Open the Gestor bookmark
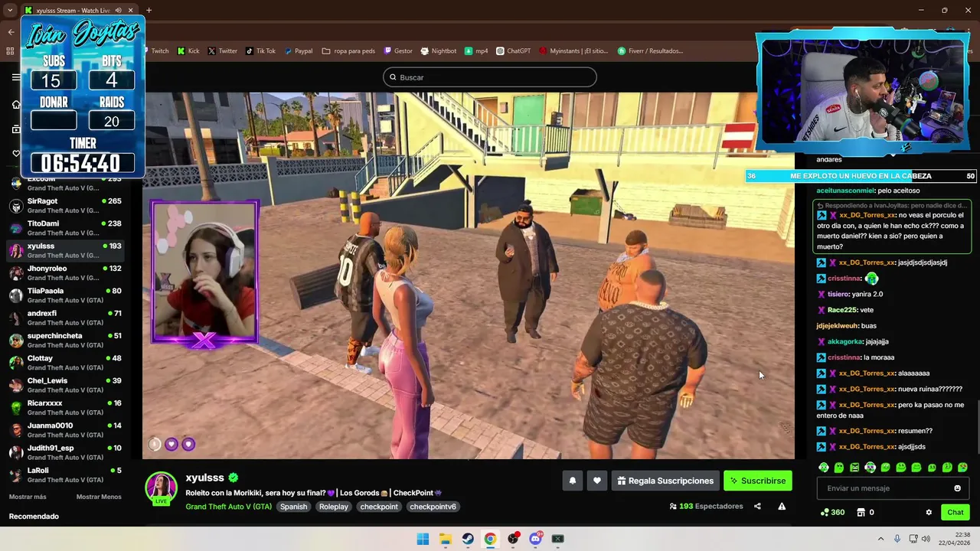980x551 pixels. point(398,51)
